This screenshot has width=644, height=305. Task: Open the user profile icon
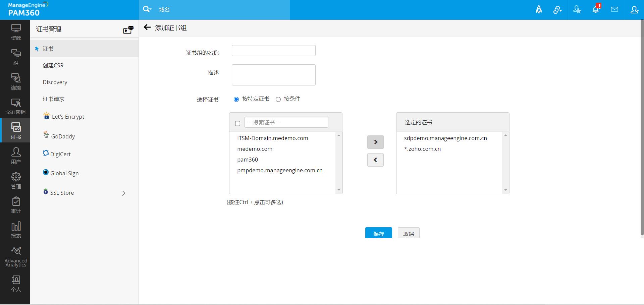tap(634, 10)
